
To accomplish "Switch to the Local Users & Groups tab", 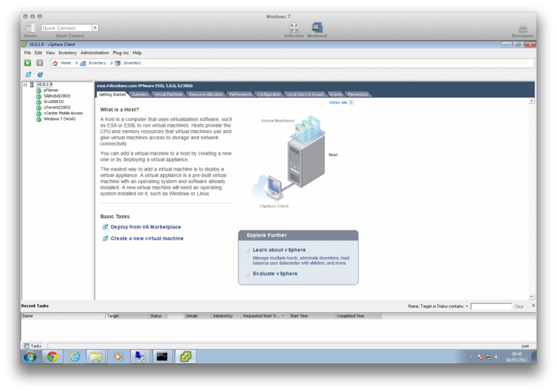I will pos(305,94).
